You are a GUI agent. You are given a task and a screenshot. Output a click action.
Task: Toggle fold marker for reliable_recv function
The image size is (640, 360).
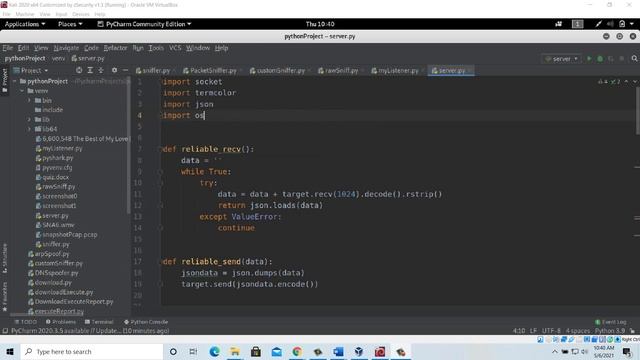coord(161,149)
